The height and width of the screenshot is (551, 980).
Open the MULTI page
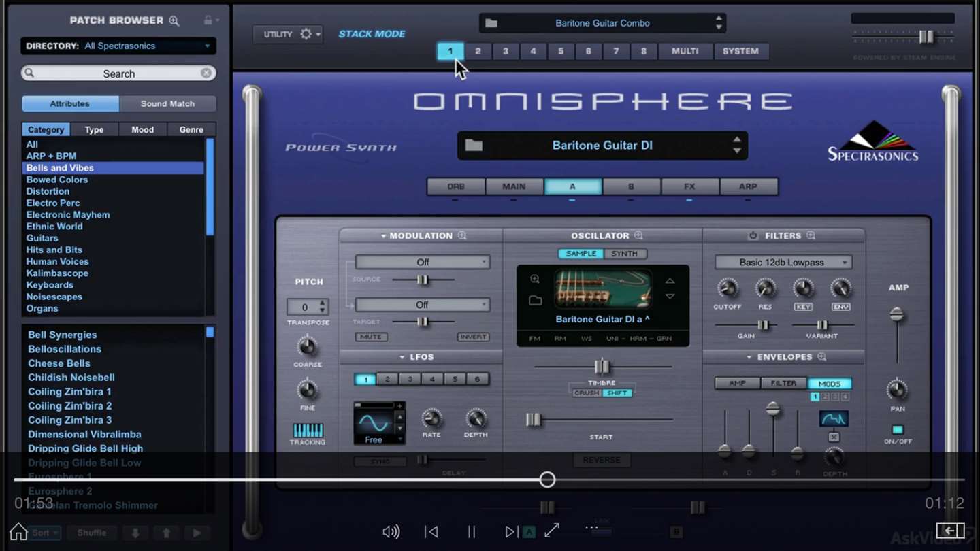pos(685,51)
